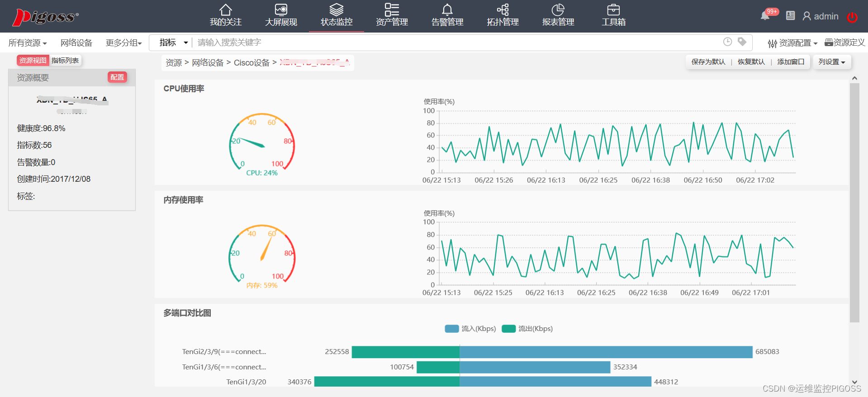Open 报表管理 pie chart icon
The height and width of the screenshot is (397, 868).
coord(558,9)
